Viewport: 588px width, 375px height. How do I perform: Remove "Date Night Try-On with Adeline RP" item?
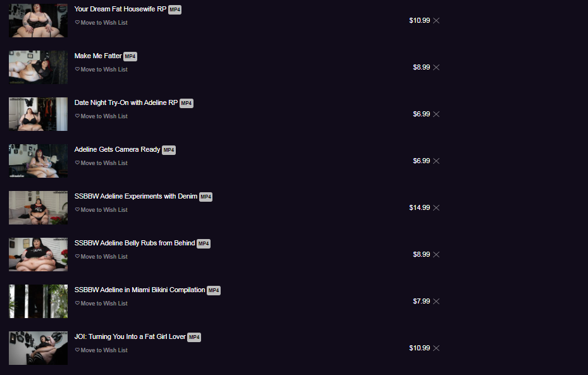pos(436,114)
